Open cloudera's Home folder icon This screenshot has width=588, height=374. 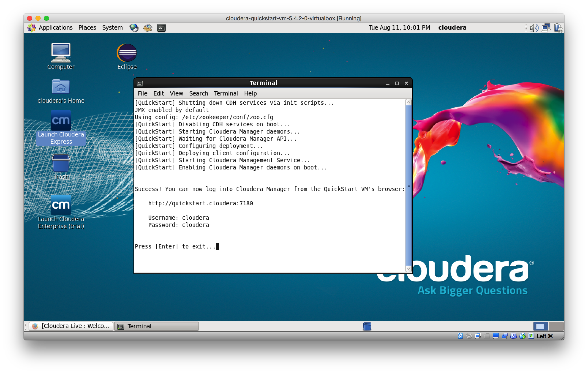(61, 87)
